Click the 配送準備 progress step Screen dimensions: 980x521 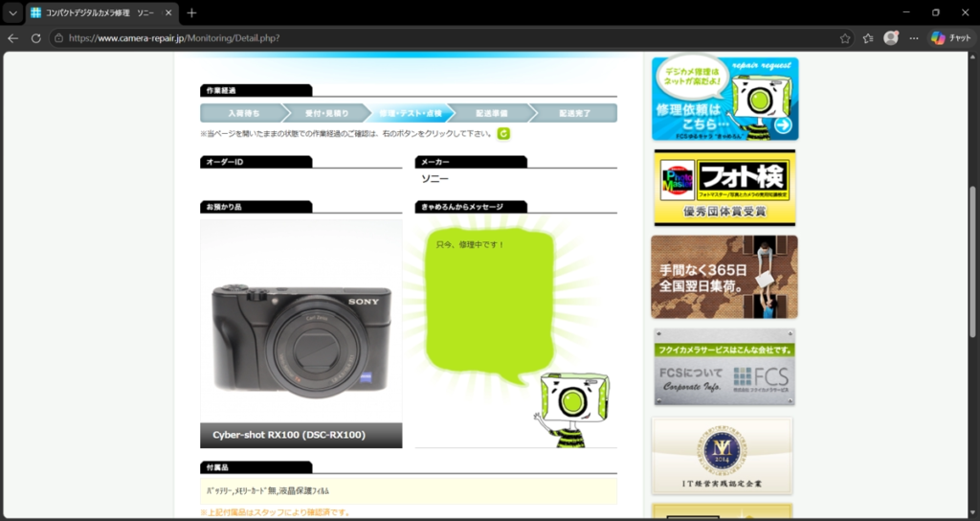pyautogui.click(x=491, y=113)
